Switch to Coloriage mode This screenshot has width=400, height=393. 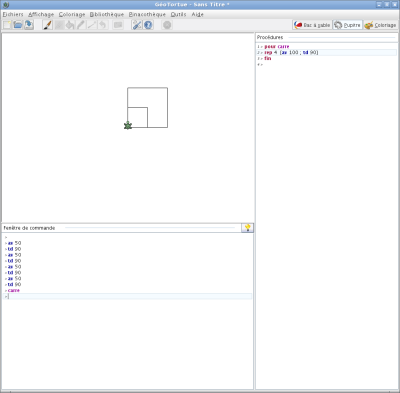click(380, 25)
